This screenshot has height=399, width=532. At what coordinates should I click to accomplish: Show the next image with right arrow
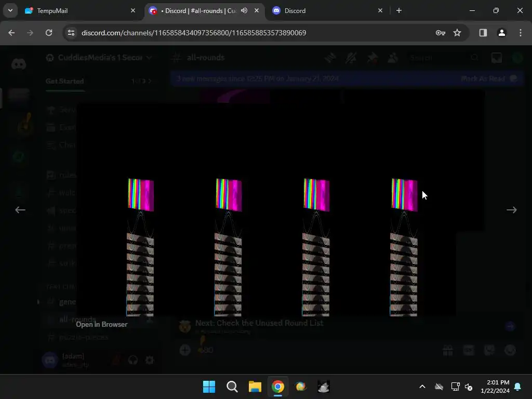pyautogui.click(x=512, y=210)
